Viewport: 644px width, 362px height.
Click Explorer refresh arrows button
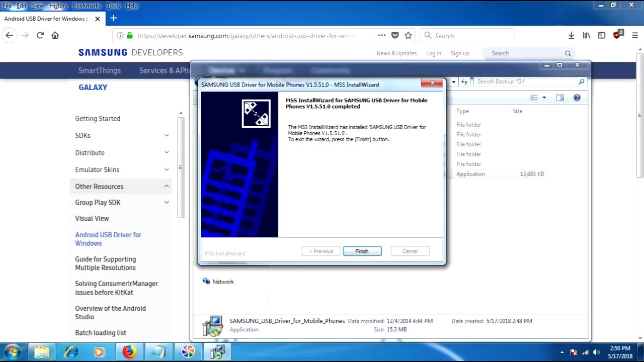[x=464, y=81]
